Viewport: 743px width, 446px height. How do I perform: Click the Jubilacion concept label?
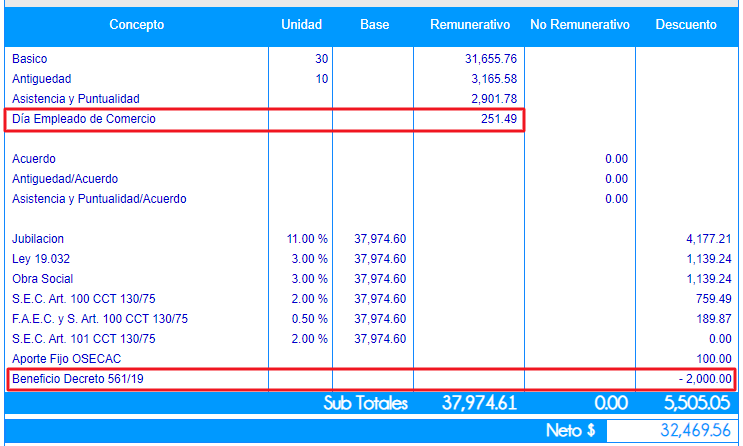[x=38, y=239]
